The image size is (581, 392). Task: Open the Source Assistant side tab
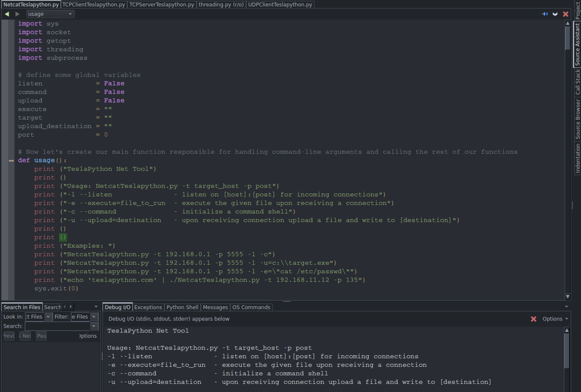coord(578,44)
